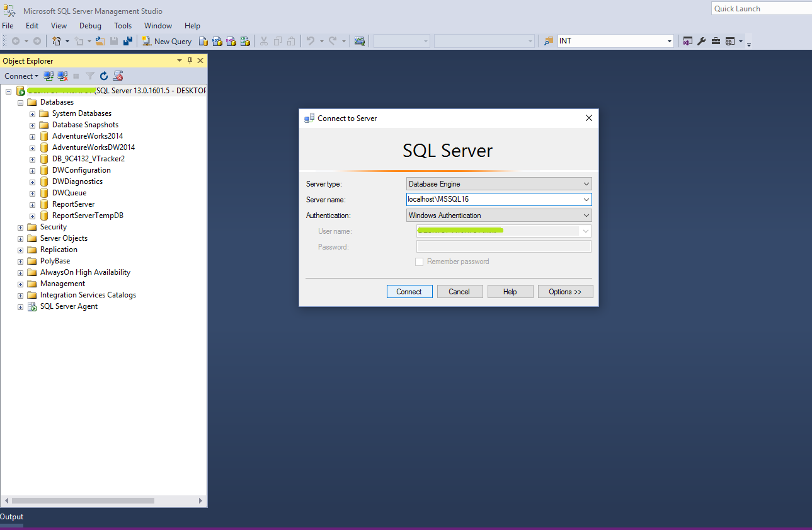Screen dimensions: 812x530
Task: Open the Window menu
Action: 158,26
